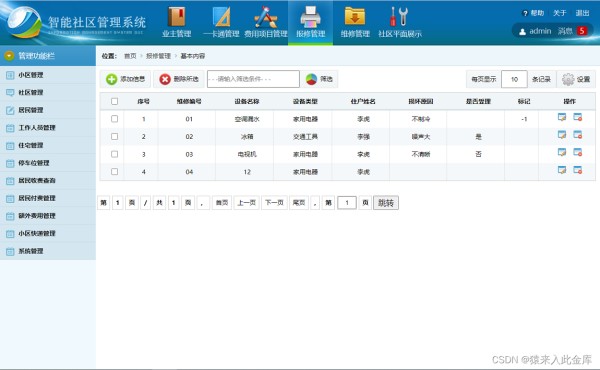
Task: Click the system logo globe
Action: coord(24,22)
